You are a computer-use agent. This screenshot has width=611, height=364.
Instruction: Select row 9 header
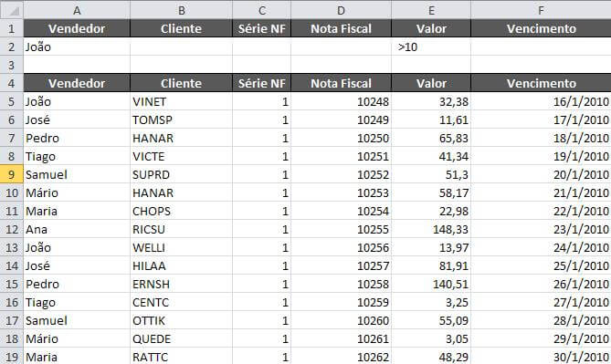[x=11, y=174]
